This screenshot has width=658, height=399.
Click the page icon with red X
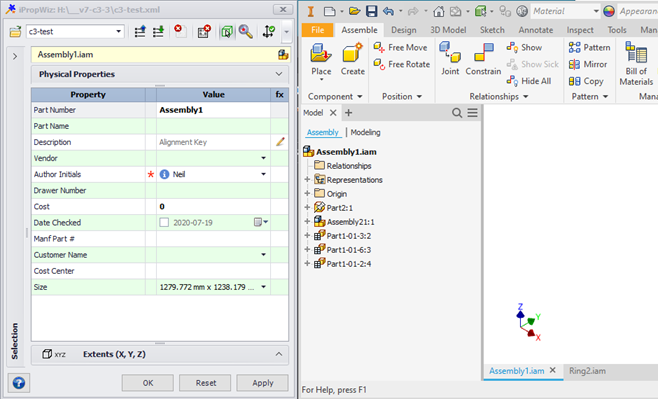[180, 31]
